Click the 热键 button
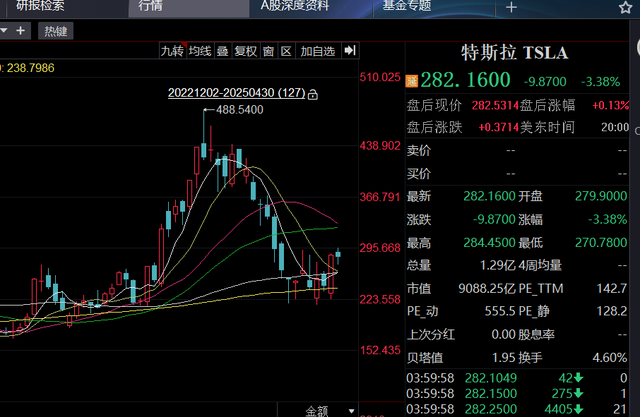The image size is (640, 417). (x=56, y=31)
